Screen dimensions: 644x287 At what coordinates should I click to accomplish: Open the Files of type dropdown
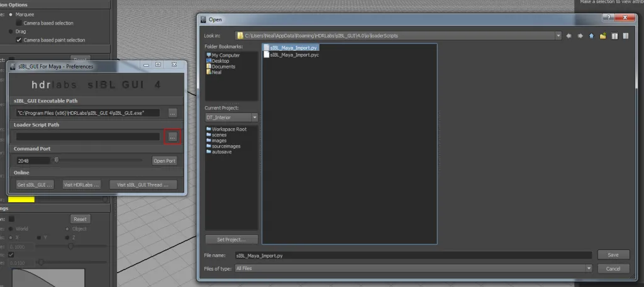coord(589,268)
